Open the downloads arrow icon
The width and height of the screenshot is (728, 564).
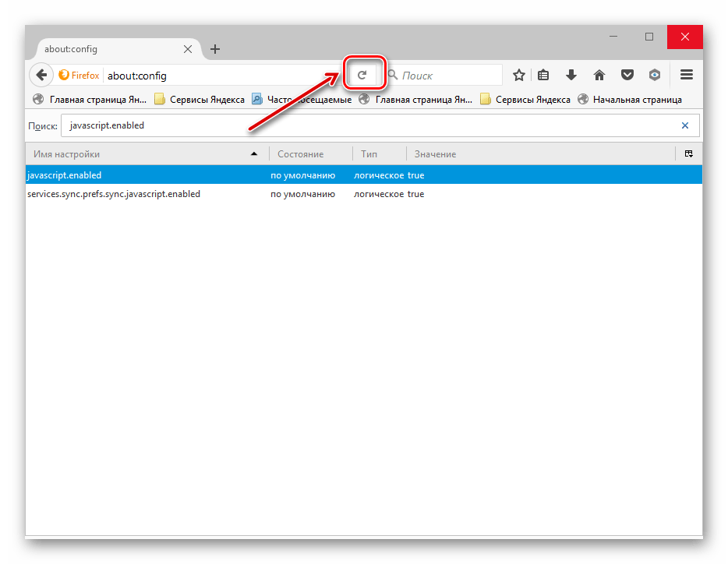tap(571, 76)
